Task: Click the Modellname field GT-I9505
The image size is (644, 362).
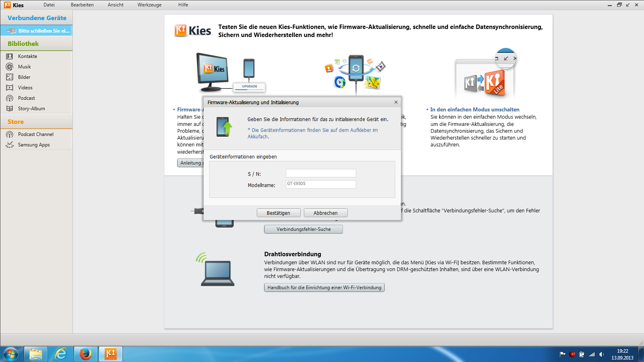Action: [321, 184]
